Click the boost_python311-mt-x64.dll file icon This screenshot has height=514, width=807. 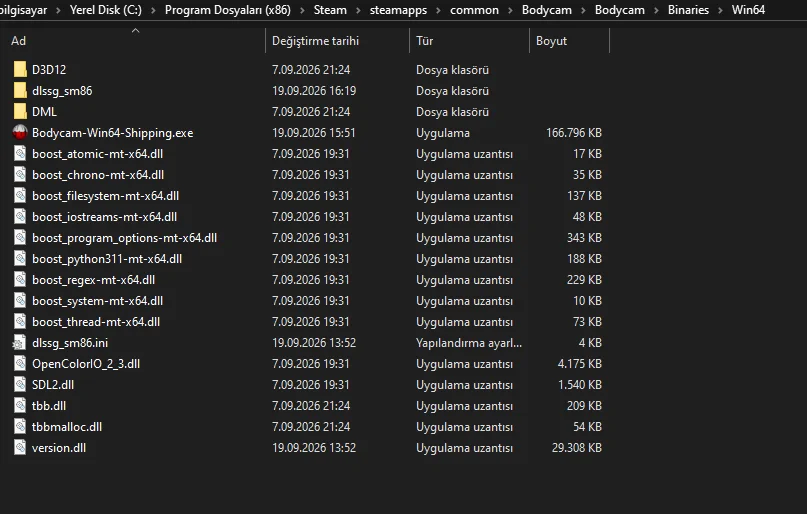(20, 259)
